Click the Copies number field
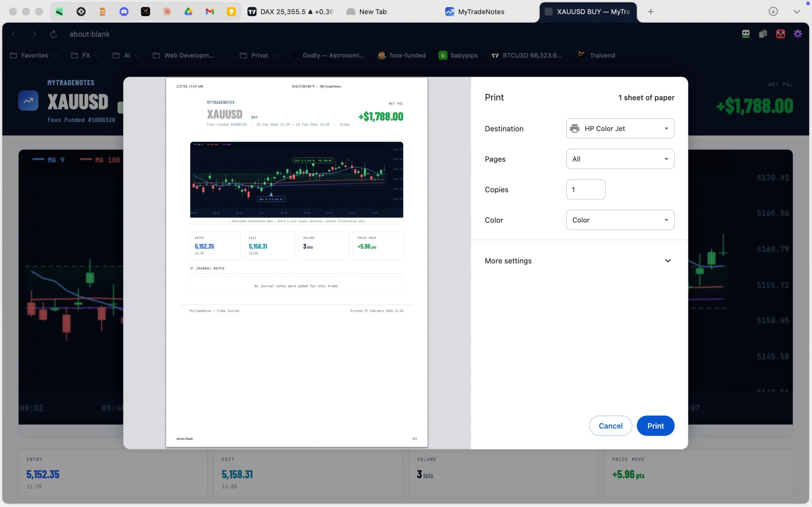Screen dimensions: 812x507 586,189
